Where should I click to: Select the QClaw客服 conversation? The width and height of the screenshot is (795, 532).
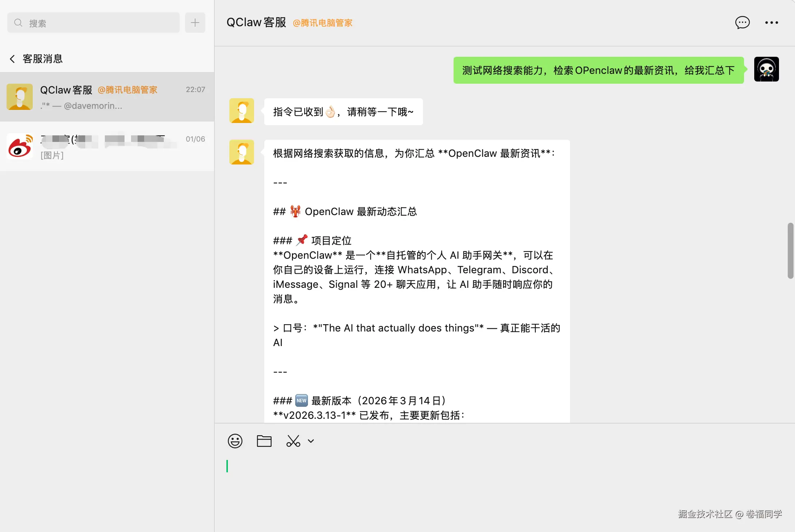(x=107, y=97)
